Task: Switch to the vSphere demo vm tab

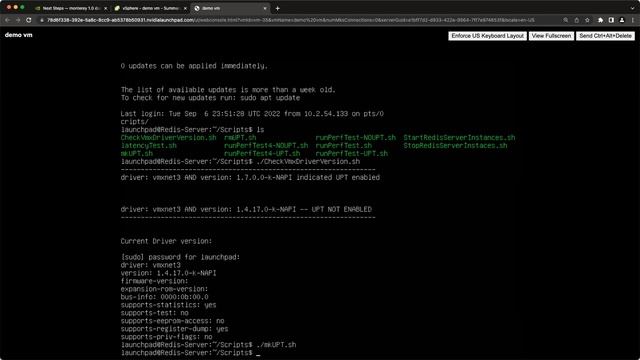Action: pos(150,8)
